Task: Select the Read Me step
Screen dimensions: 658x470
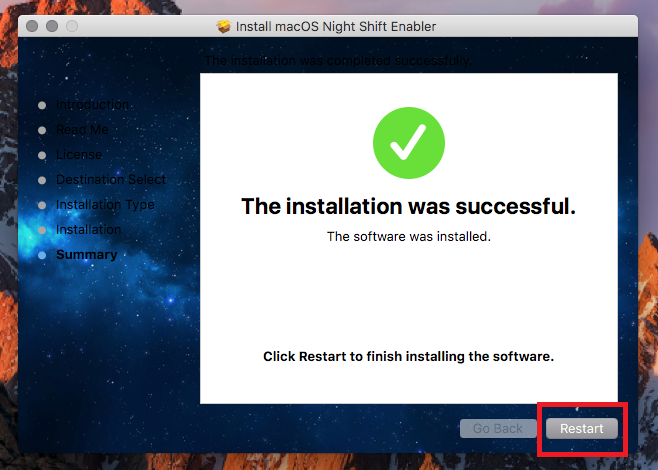Action: (82, 130)
